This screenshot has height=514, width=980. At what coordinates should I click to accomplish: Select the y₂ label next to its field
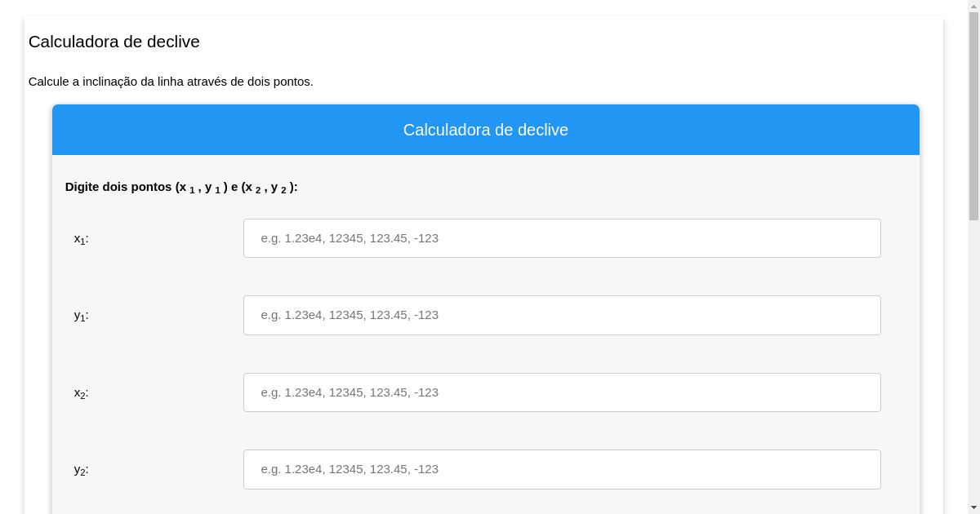pos(79,469)
